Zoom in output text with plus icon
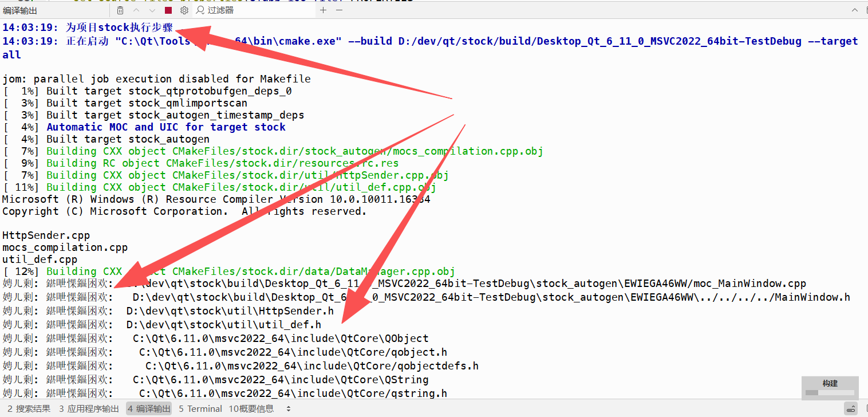 (323, 10)
